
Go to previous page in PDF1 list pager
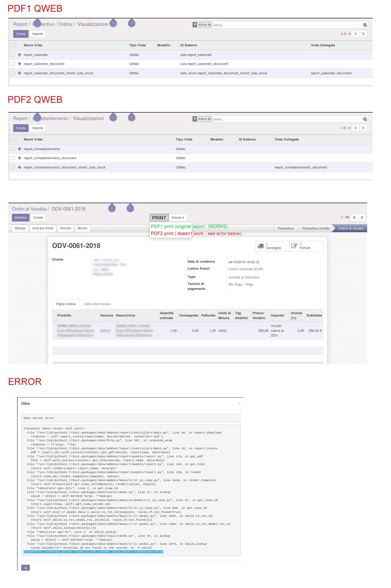(x=356, y=34)
